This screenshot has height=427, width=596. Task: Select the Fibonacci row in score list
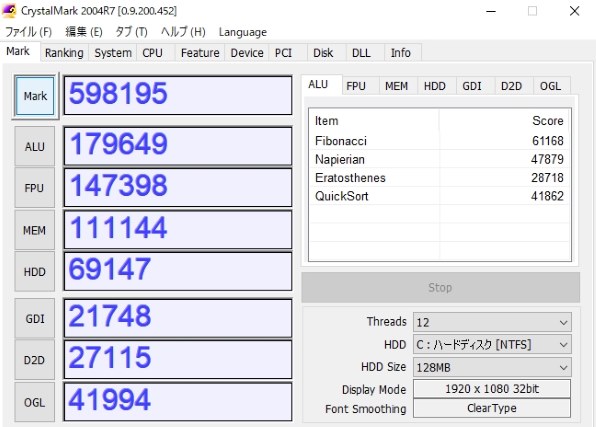[440, 141]
